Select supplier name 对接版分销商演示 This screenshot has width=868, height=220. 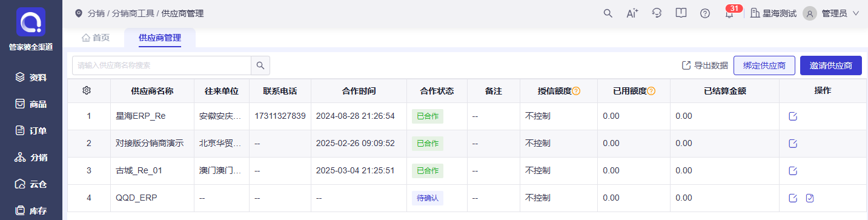tap(150, 144)
